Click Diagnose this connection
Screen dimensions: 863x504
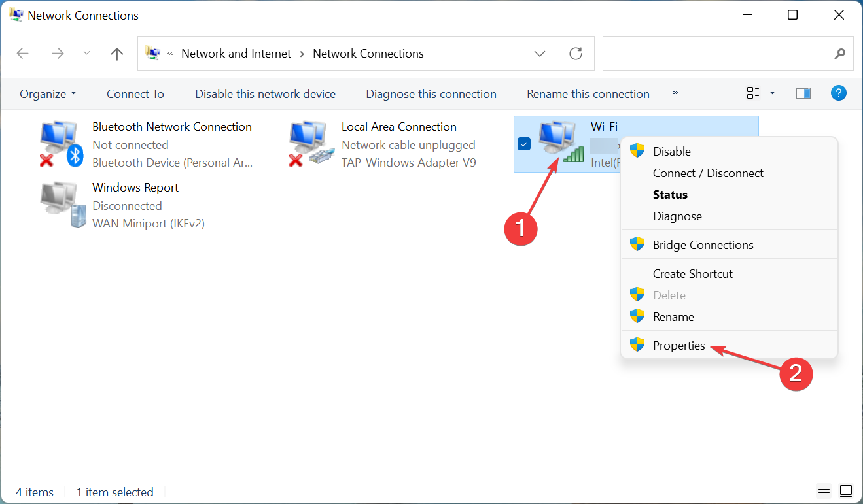[431, 94]
